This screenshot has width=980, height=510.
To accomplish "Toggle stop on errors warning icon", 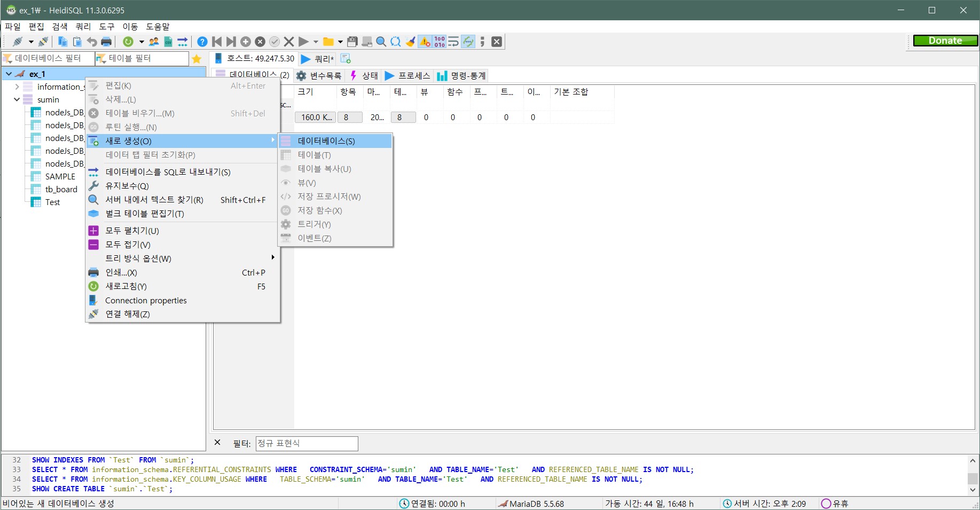I will (425, 42).
